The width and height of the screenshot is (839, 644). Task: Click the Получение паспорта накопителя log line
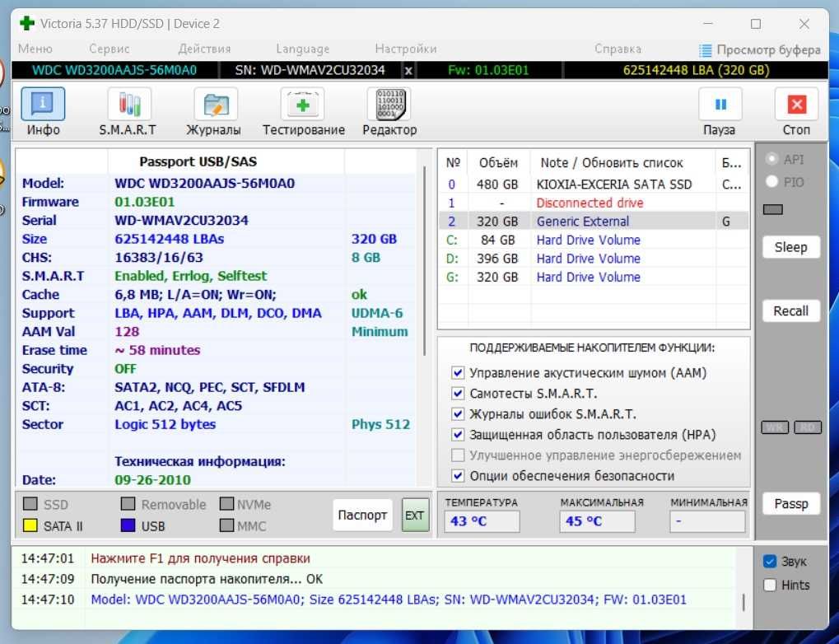tap(207, 579)
